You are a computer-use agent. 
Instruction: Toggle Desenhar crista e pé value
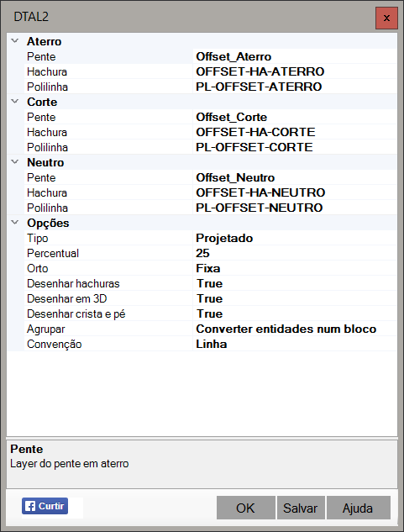point(295,313)
